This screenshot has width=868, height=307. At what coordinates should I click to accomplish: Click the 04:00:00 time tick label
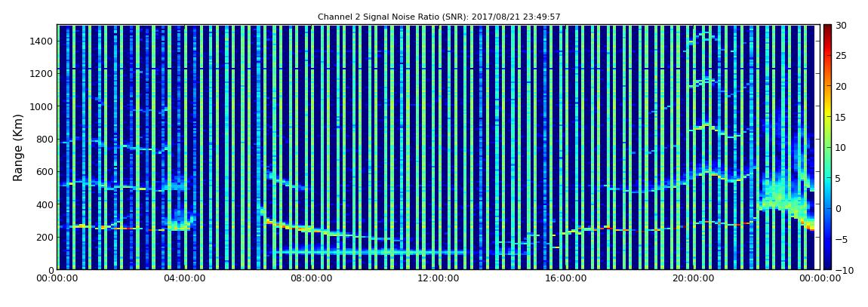(x=184, y=279)
